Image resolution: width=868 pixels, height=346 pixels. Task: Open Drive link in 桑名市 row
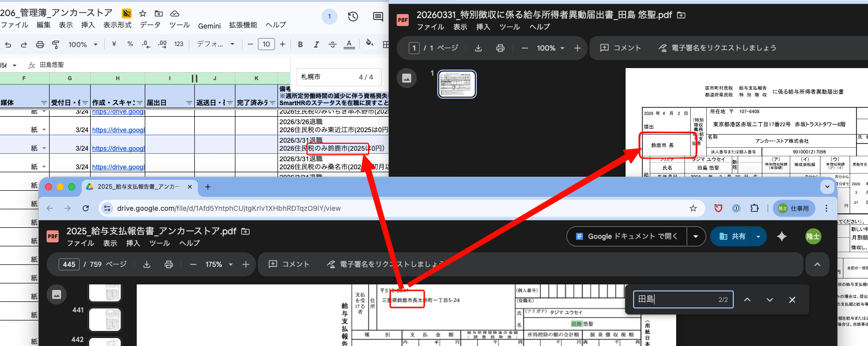click(x=118, y=167)
